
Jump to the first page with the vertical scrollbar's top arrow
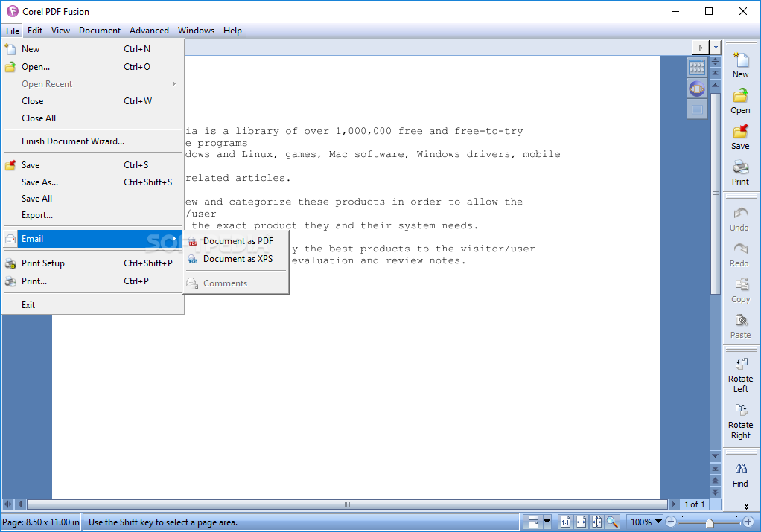pos(716,73)
